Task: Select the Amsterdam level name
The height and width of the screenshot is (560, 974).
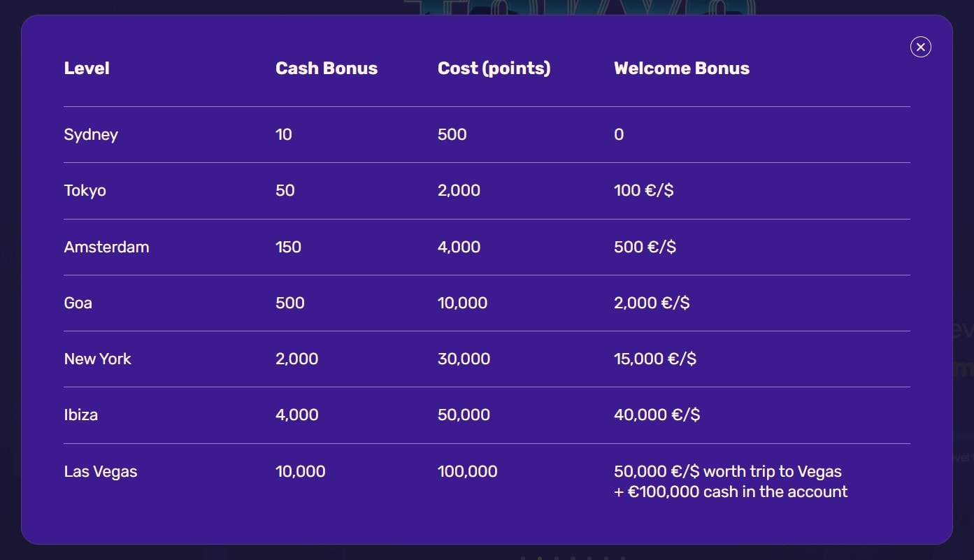Action: [x=106, y=247]
